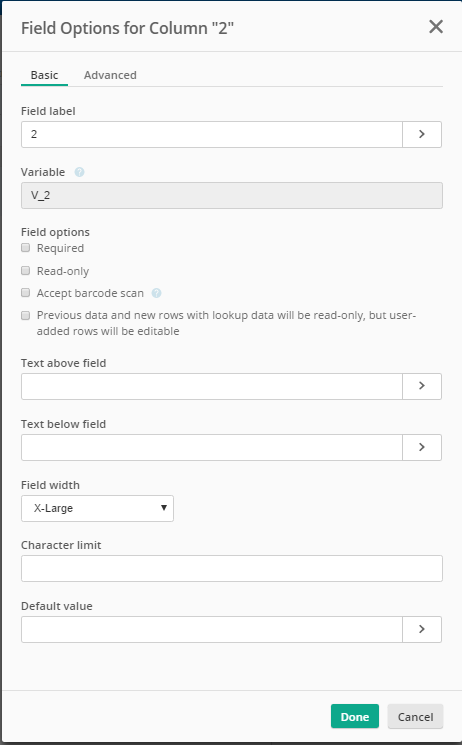Viewport: 462px width, 745px height.
Task: Click inside the Field label text box
Action: pyautogui.click(x=212, y=134)
